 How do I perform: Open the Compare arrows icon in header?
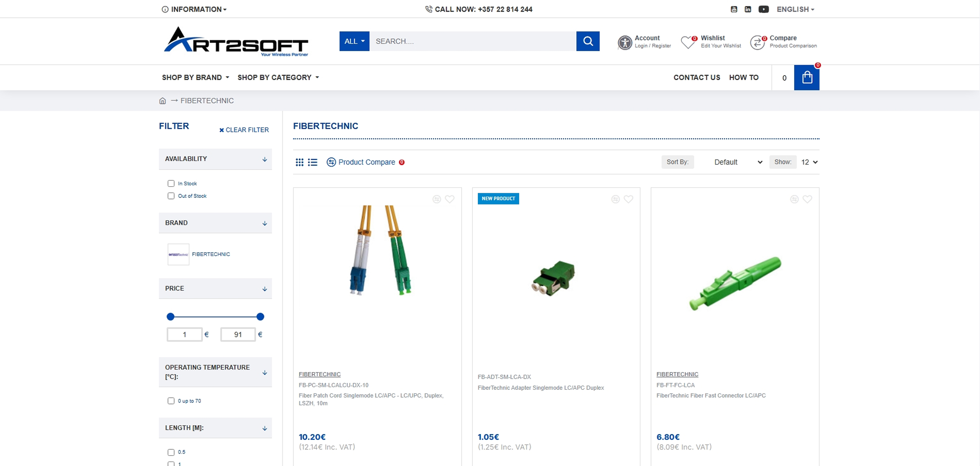(757, 42)
